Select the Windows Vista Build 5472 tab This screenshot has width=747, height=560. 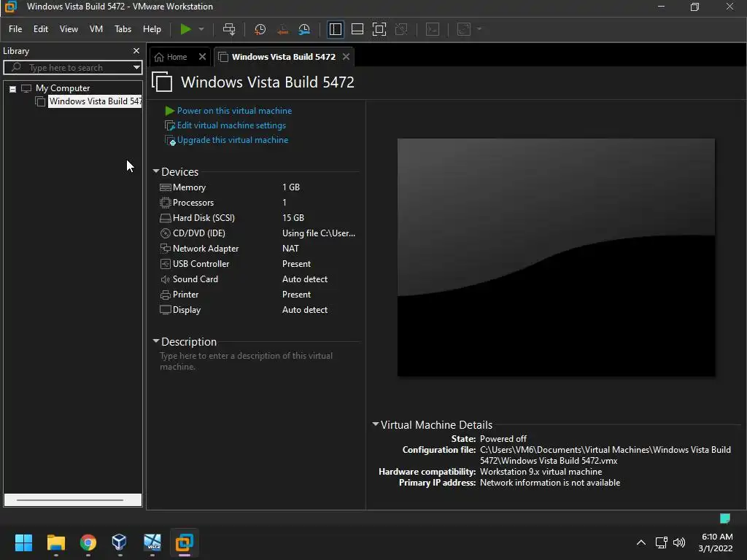click(284, 57)
